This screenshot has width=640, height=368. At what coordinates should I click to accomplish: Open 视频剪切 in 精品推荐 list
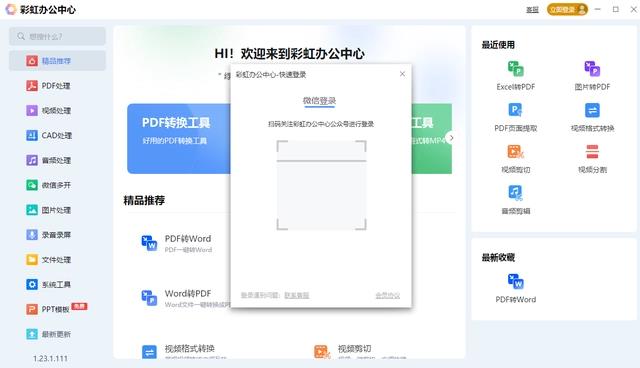pyautogui.click(x=359, y=352)
